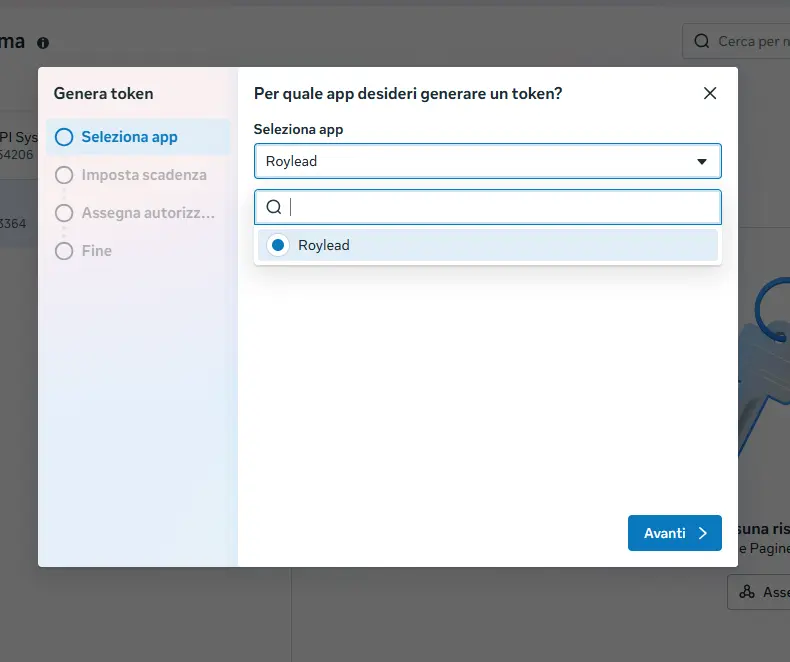Viewport: 790px width, 662px height.
Task: Click the dropdown arrow next to Roylead
Action: pos(702,162)
